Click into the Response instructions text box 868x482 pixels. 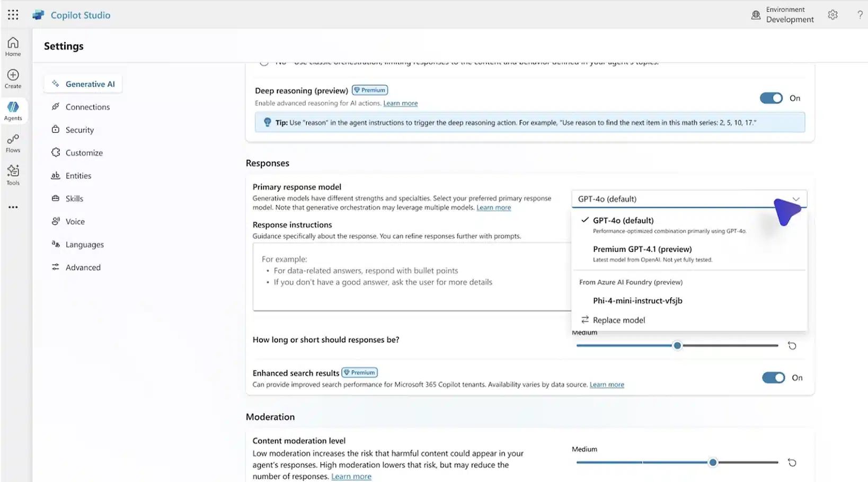(x=412, y=276)
